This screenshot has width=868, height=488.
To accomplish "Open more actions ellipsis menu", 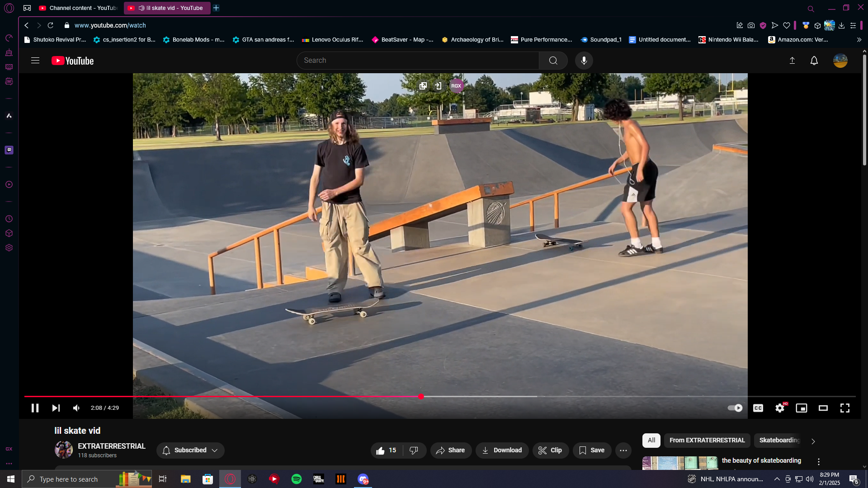I will coord(623,450).
